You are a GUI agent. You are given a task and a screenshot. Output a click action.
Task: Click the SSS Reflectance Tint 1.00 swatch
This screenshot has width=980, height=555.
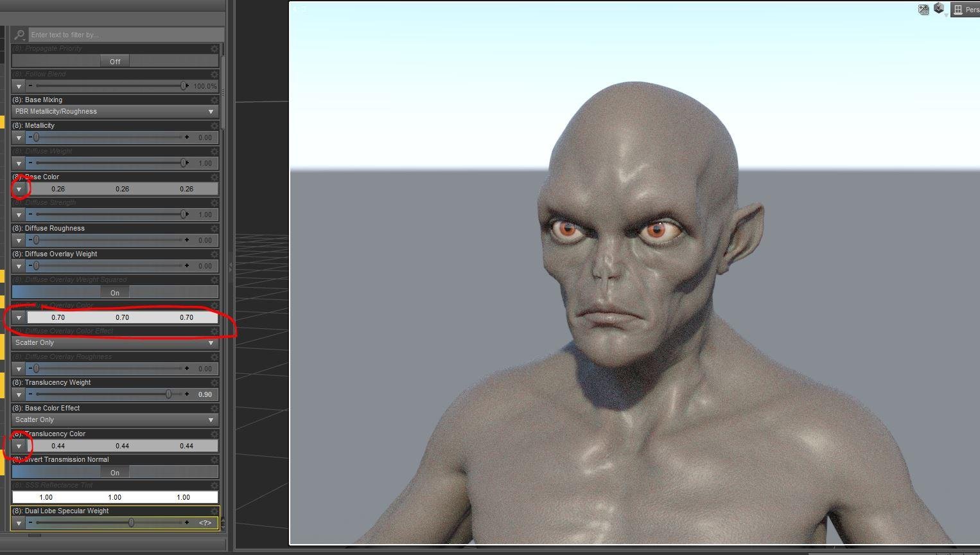coord(115,497)
